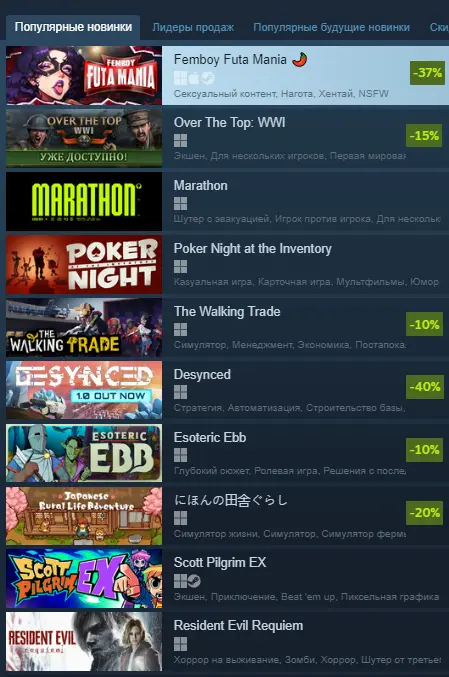
Task: Click Windows icon under Marathon title
Action: [x=180, y=203]
